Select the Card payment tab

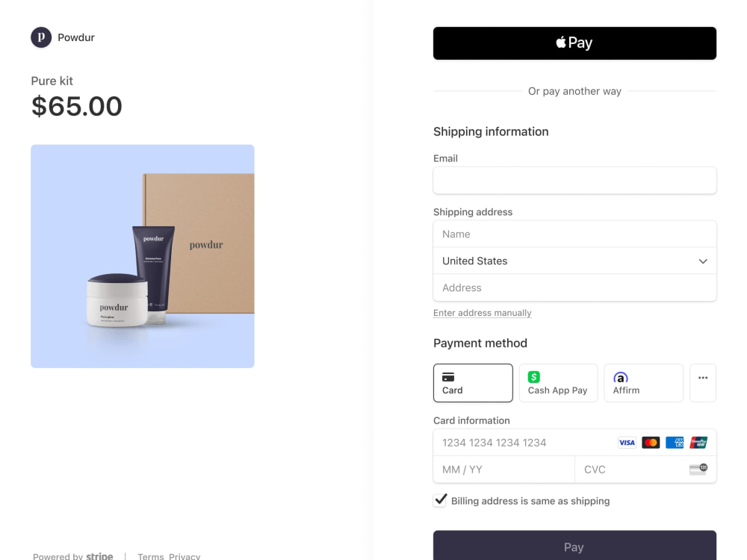(x=473, y=383)
